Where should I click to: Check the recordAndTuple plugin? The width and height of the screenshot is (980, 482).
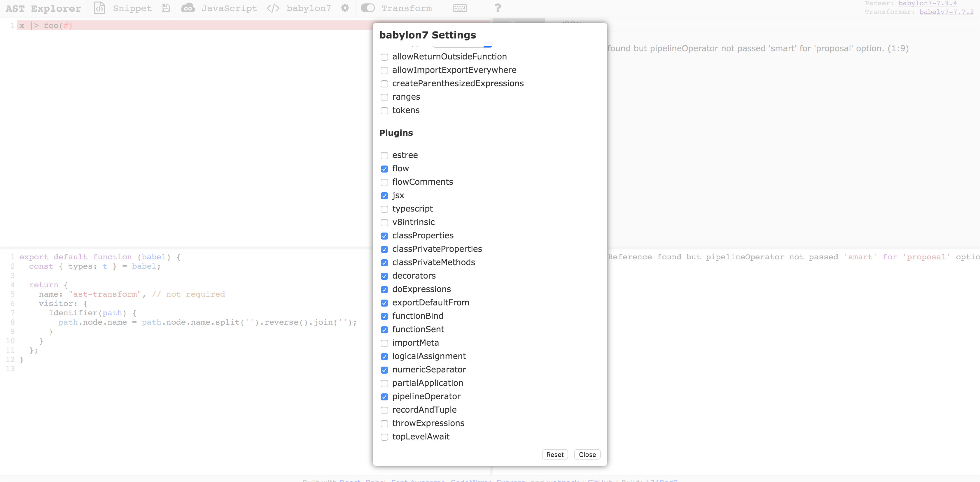click(x=384, y=410)
